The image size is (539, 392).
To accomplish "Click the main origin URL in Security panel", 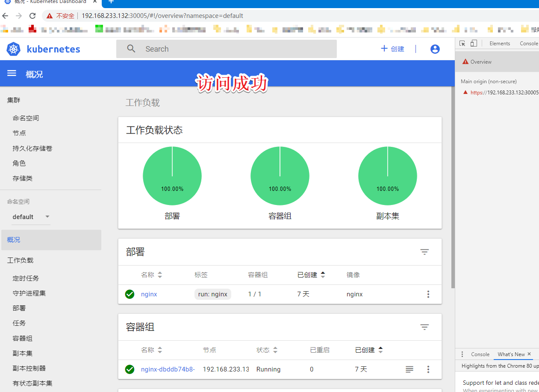I will tap(504, 93).
